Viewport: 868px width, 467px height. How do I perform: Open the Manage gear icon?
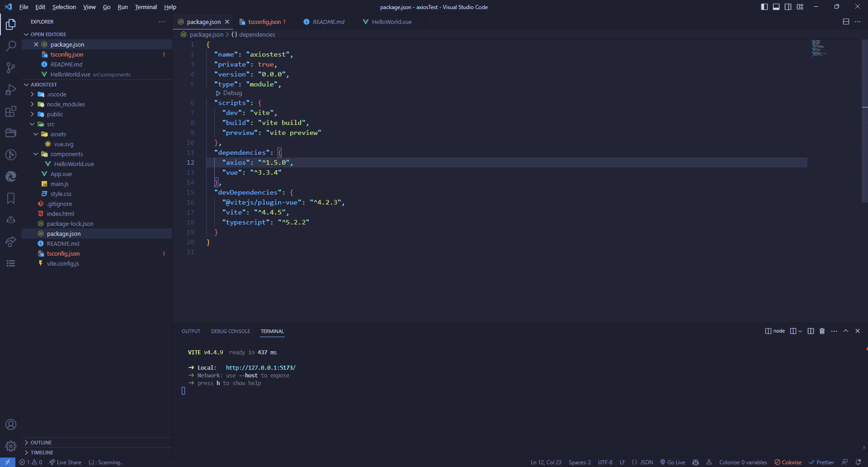pyautogui.click(x=11, y=446)
